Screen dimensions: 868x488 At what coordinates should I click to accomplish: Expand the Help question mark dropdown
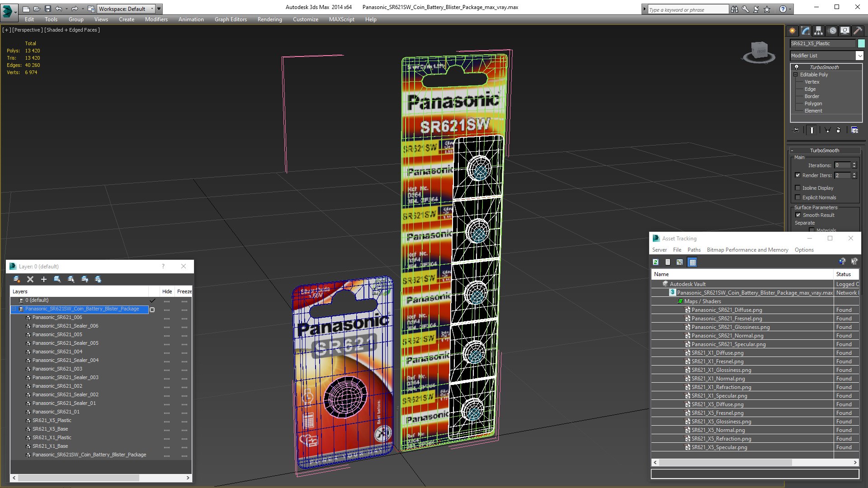click(790, 9)
